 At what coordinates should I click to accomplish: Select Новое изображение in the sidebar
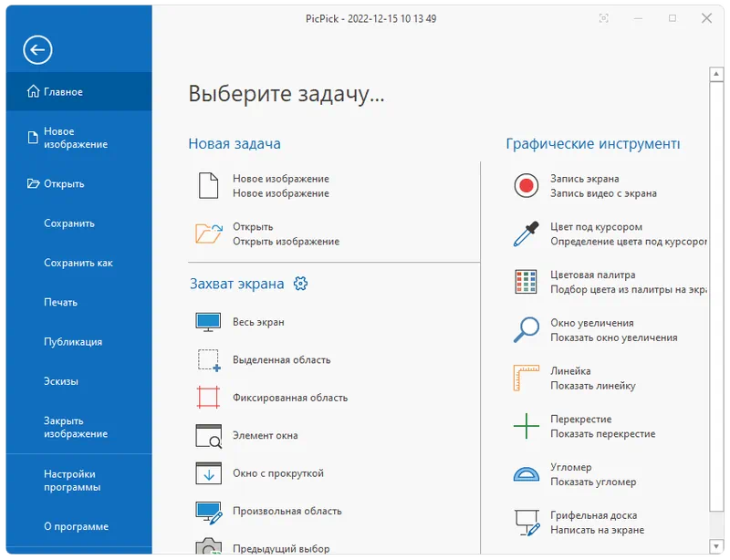tap(78, 138)
